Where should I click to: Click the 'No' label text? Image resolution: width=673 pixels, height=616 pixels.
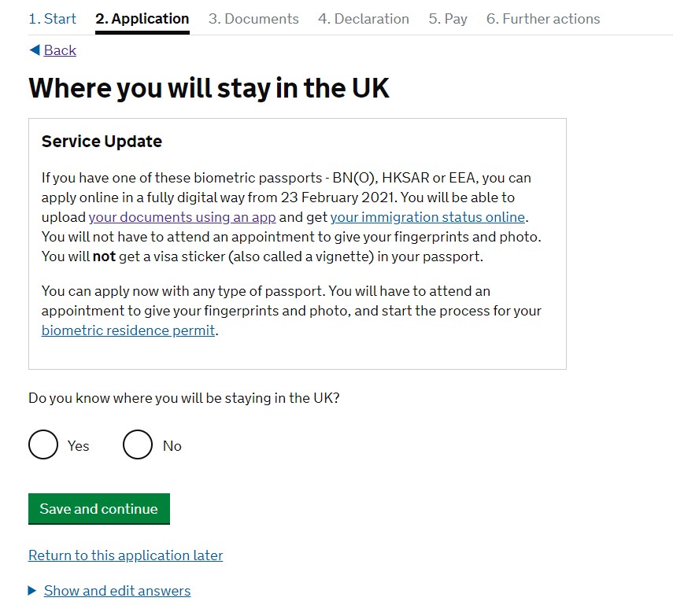click(x=172, y=446)
